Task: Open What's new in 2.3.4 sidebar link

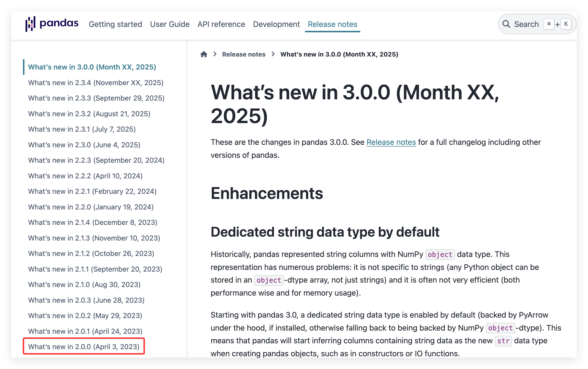Action: (96, 83)
